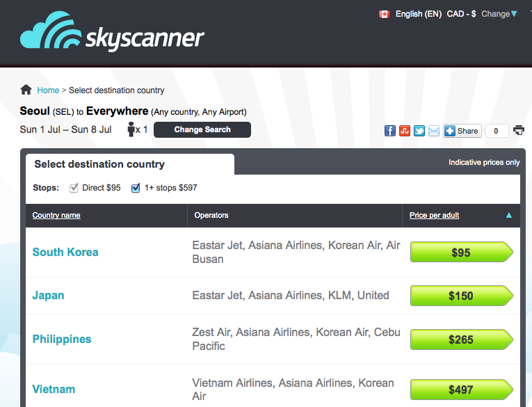This screenshot has height=407, width=532.
Task: Share via the StumbleUpon icon
Action: (x=405, y=131)
